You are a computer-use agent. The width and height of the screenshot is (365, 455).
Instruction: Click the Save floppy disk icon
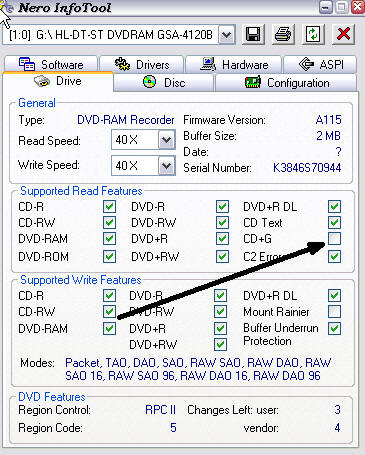pos(253,34)
